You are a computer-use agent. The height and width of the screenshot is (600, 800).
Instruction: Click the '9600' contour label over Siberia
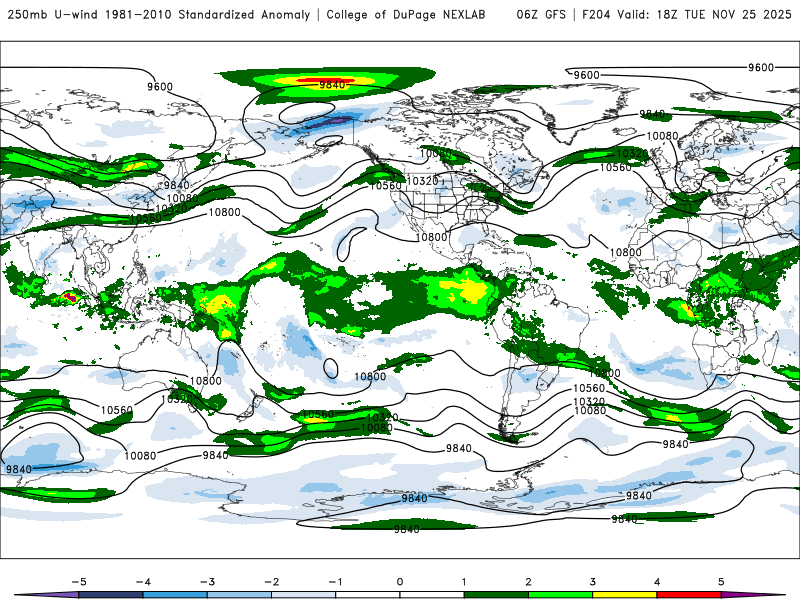pos(160,87)
